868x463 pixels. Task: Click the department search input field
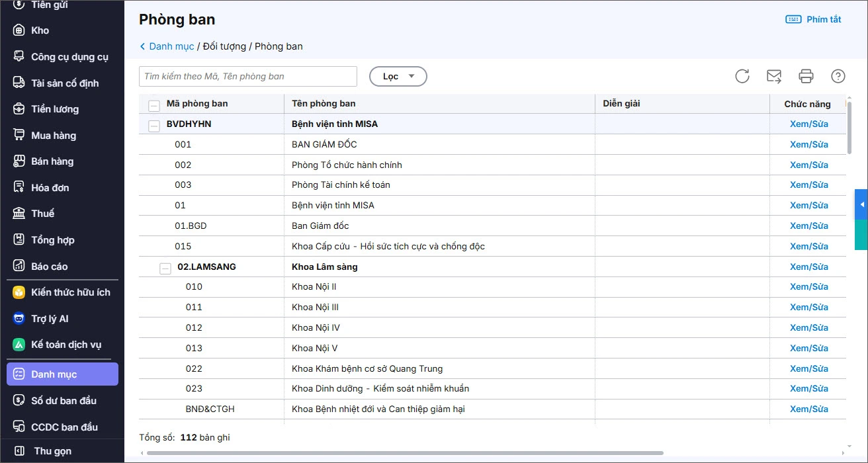pos(247,76)
